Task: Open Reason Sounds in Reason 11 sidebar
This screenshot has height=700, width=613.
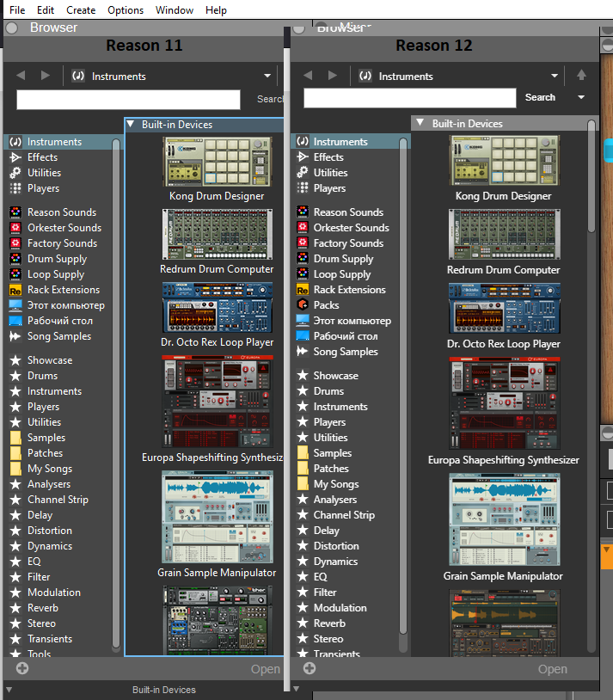Action: (62, 212)
